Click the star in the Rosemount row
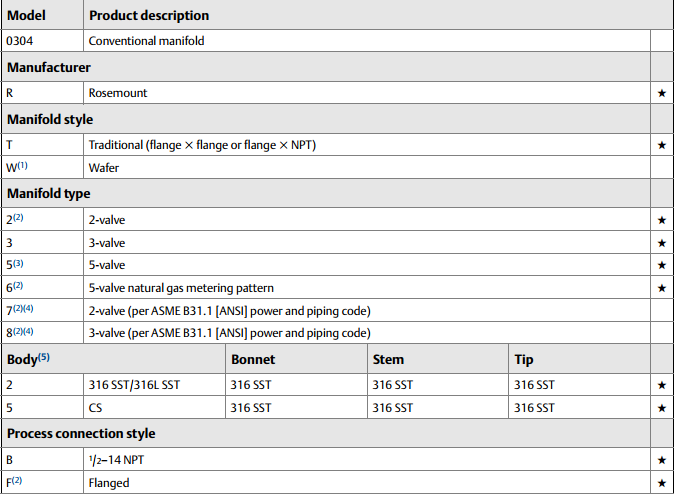675x494 pixels. [x=662, y=93]
